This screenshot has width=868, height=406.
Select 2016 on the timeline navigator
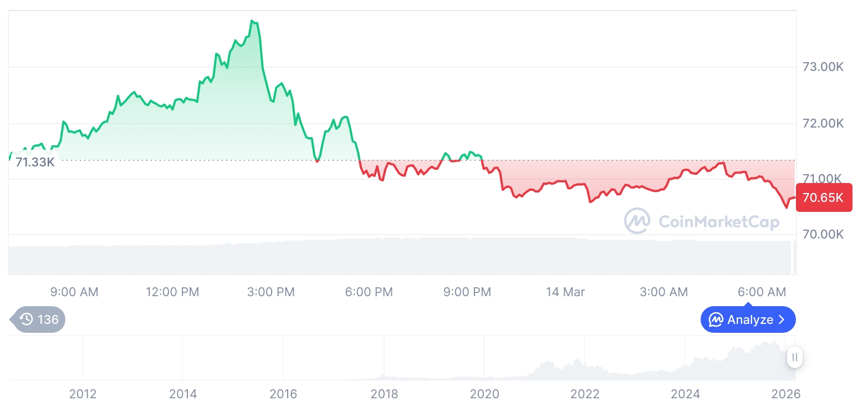pyautogui.click(x=283, y=394)
